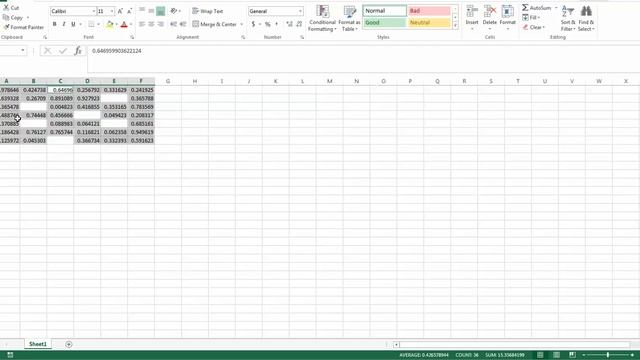Increase font size with the large A

click(120, 11)
